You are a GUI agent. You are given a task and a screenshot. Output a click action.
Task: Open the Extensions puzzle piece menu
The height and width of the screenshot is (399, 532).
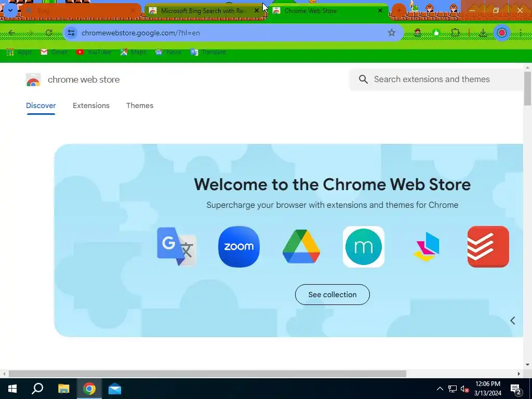point(455,33)
